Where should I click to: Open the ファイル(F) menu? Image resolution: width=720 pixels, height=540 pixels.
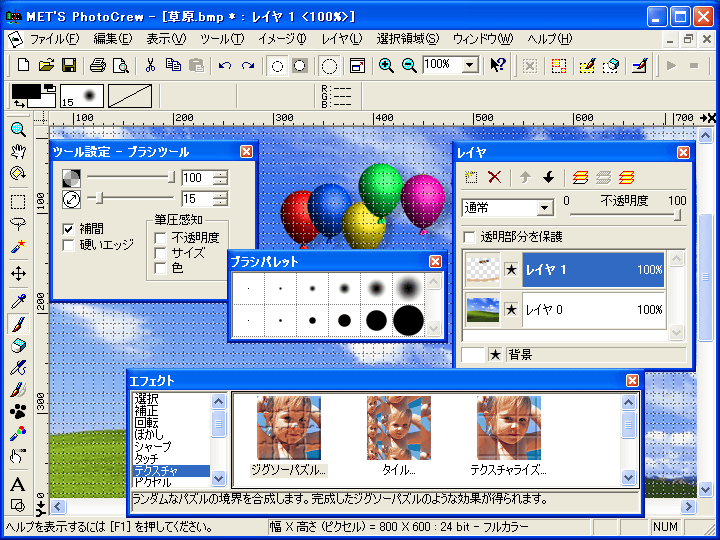coord(54,39)
